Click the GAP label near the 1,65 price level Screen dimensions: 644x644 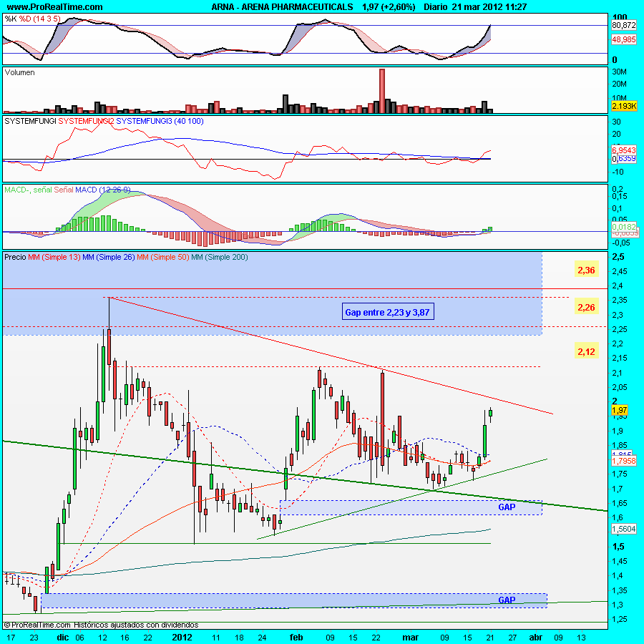tap(507, 507)
